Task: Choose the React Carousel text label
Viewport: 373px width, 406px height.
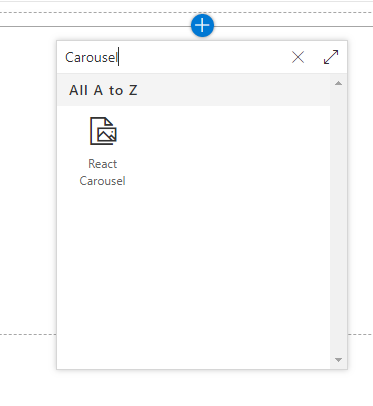Action: (x=103, y=172)
